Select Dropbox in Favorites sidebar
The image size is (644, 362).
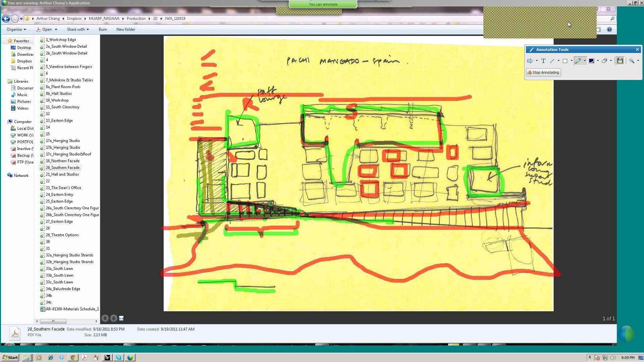[22, 61]
